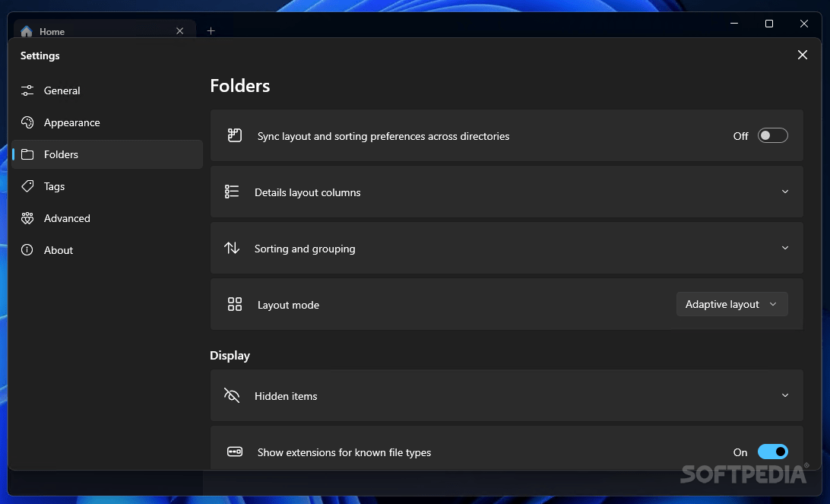Click the Layout mode label
The width and height of the screenshot is (830, 504).
point(289,305)
